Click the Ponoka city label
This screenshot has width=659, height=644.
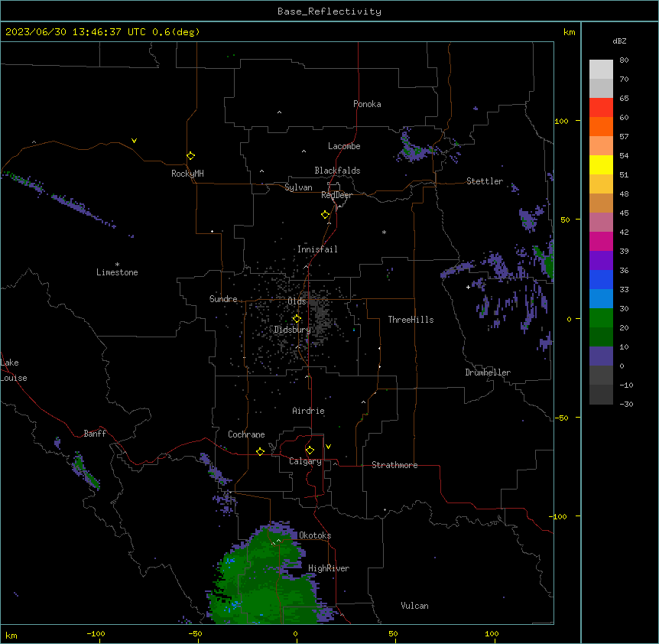pos(367,104)
